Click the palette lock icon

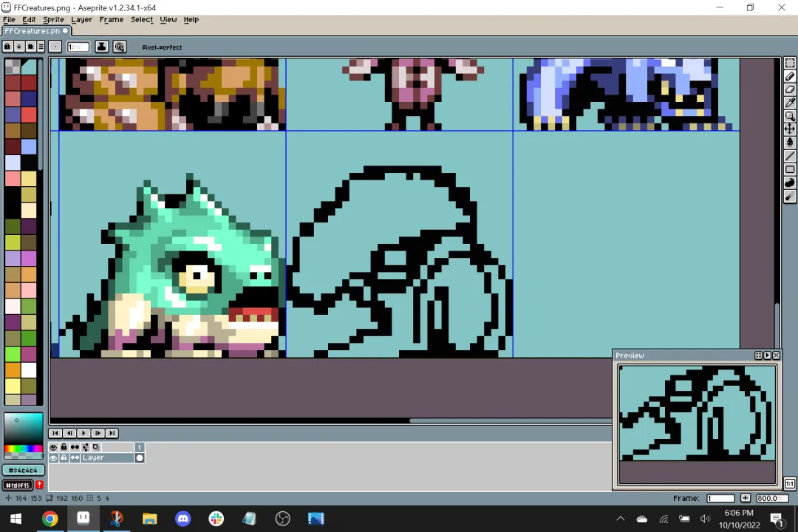click(x=7, y=47)
